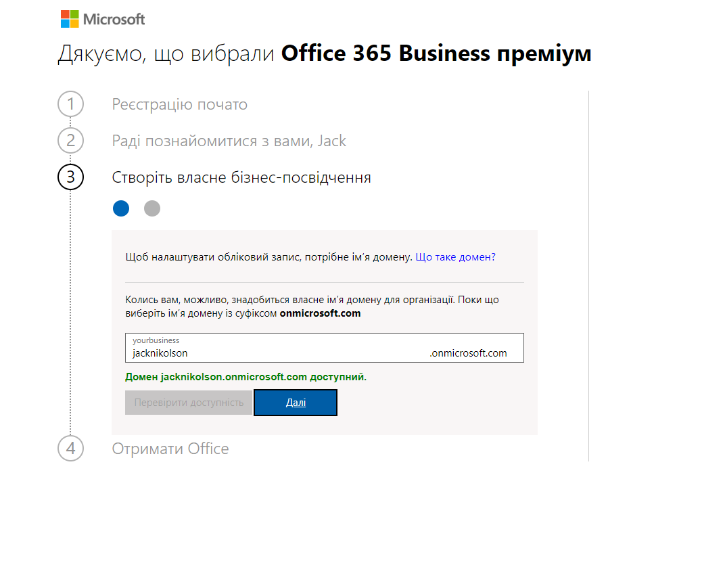Focus the jacknikolson domain input field
Screen dimensions: 702x588
(x=324, y=348)
